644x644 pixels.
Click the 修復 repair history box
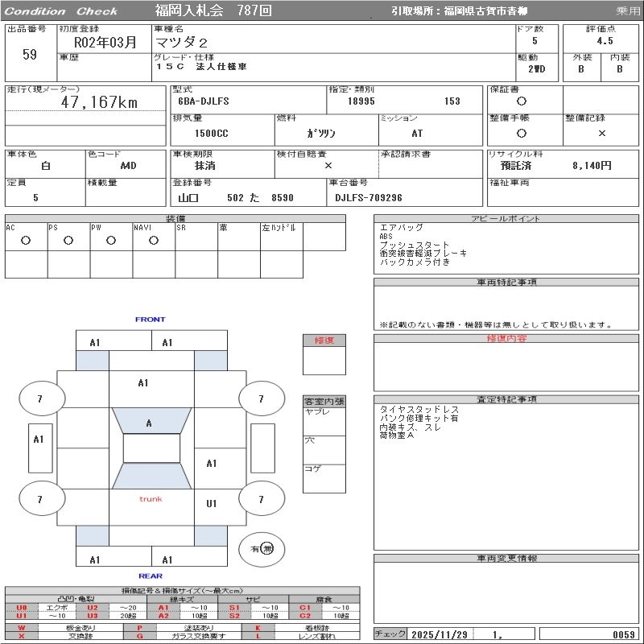pyautogui.click(x=324, y=341)
